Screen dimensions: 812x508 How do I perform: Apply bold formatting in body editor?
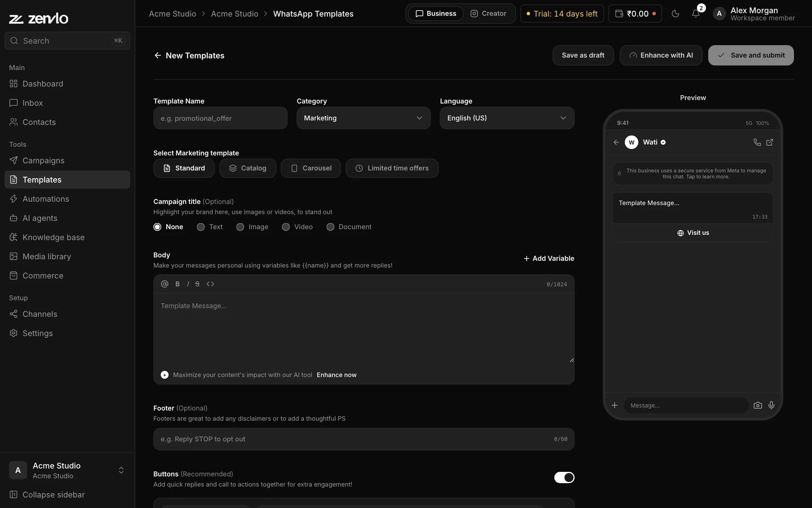(177, 284)
